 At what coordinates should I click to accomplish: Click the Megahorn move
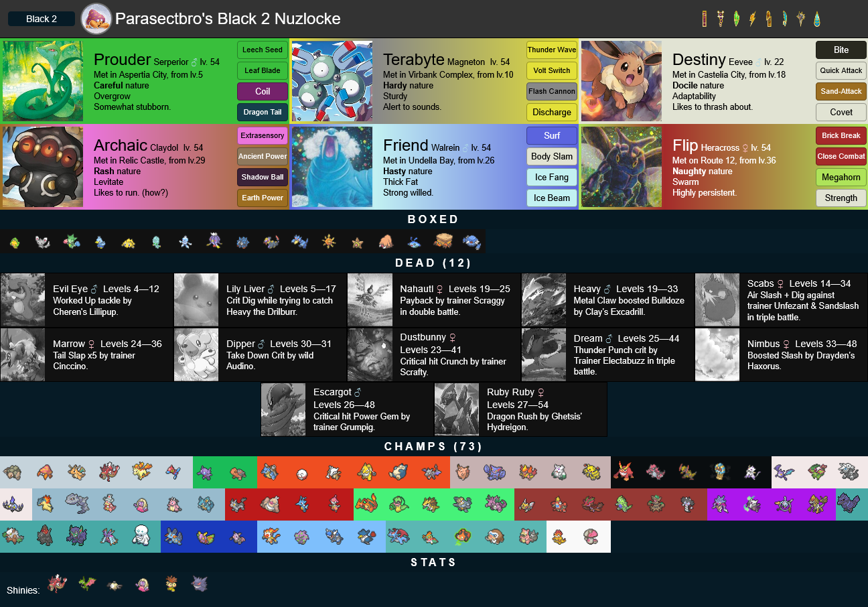tap(841, 177)
